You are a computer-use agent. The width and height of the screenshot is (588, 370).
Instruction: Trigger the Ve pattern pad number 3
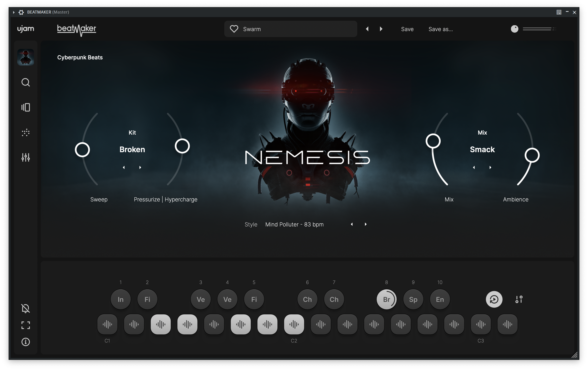pos(201,299)
